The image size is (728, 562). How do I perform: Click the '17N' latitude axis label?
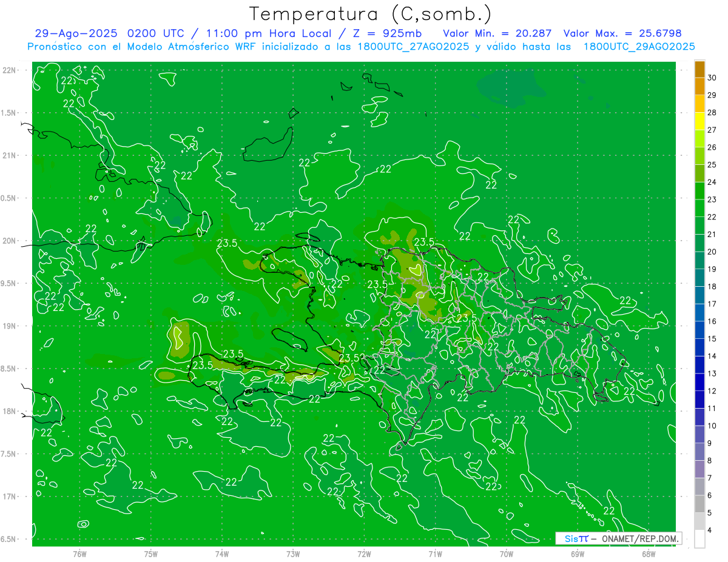coord(10,497)
